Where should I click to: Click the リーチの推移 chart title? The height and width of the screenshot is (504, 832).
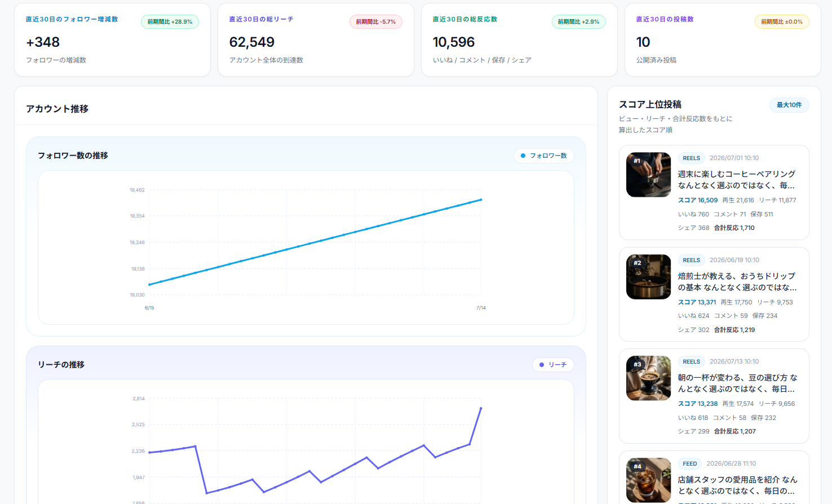[x=61, y=365]
